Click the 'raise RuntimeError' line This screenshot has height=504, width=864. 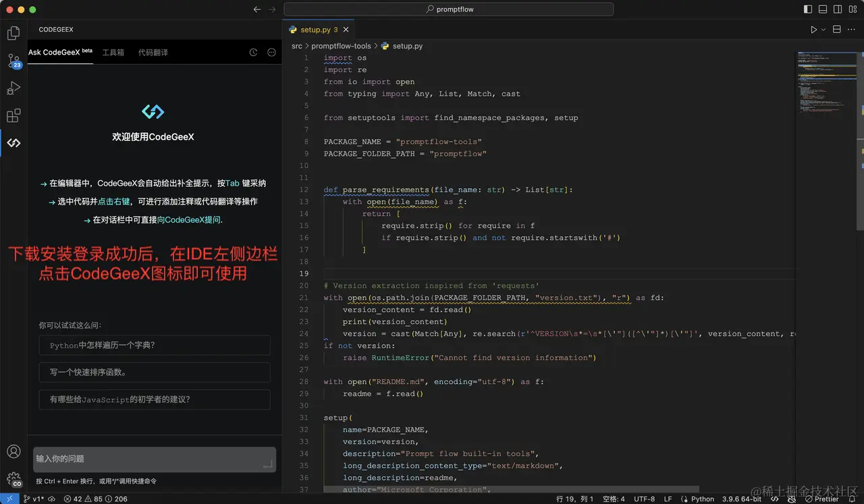coord(469,358)
